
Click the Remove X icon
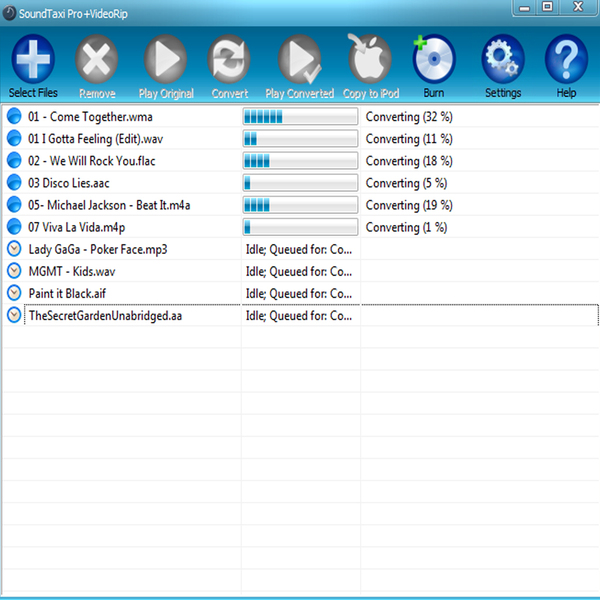pos(96,59)
